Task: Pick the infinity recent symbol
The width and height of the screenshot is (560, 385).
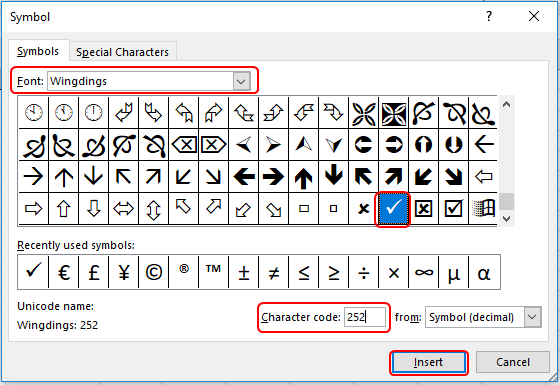Action: click(x=424, y=272)
